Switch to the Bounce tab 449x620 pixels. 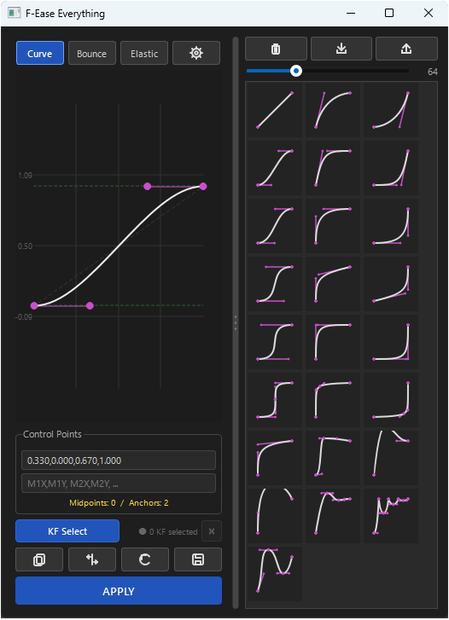pos(92,53)
